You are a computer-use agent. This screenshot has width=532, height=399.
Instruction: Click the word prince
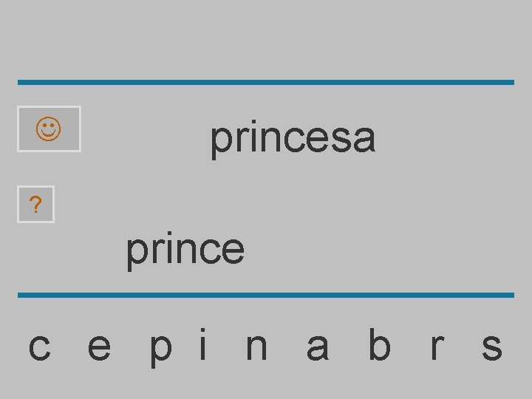[x=185, y=250]
